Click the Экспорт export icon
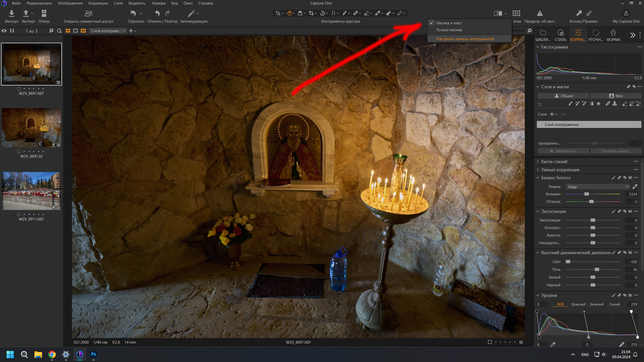Image resolution: width=644 pixels, height=362 pixels. click(x=26, y=14)
